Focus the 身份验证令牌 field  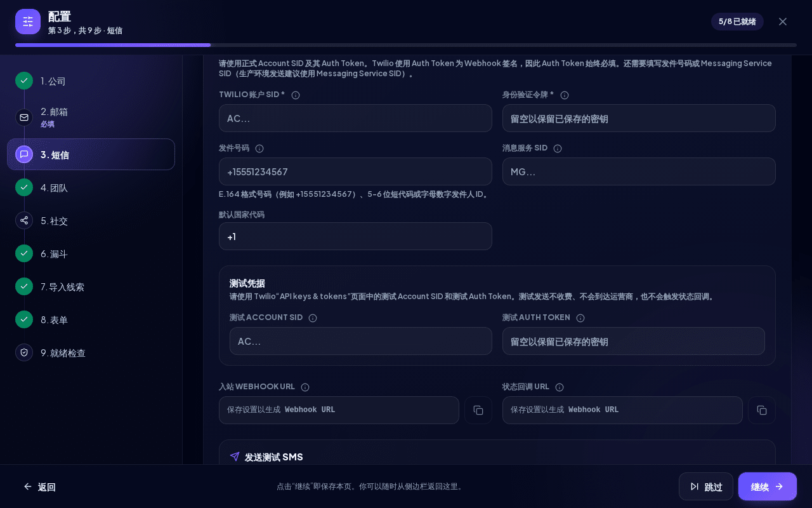(x=639, y=118)
